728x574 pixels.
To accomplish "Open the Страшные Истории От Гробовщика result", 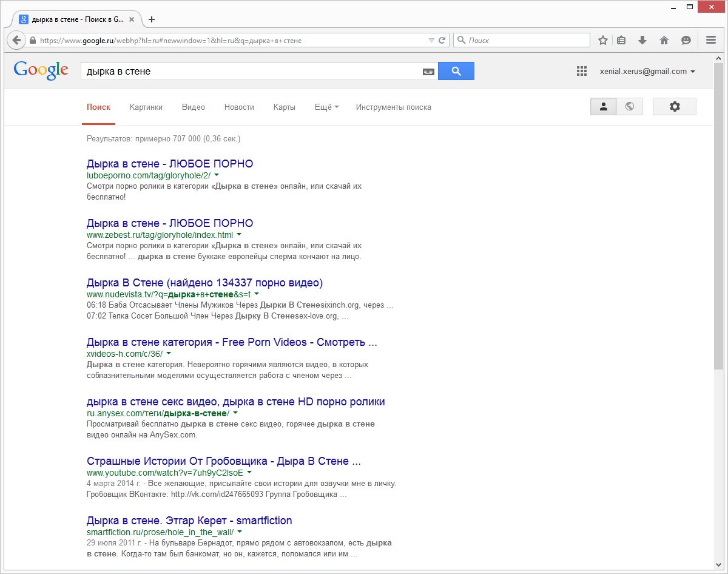I will click(224, 461).
